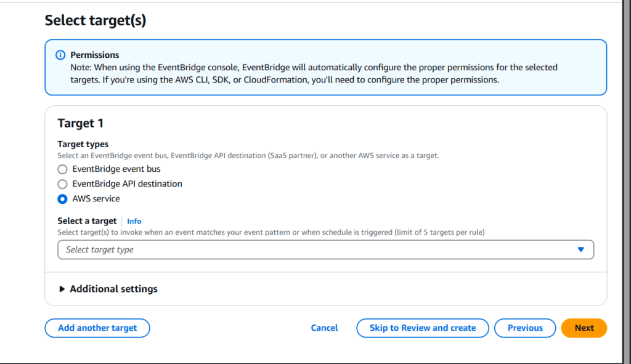The image size is (631, 364).
Task: Click the Target types label
Action: [x=81, y=144]
